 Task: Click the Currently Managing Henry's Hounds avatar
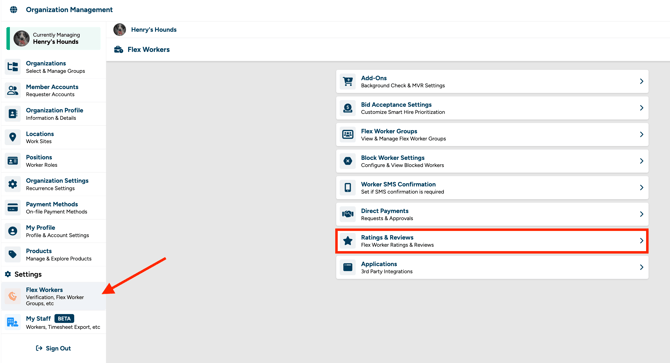pyautogui.click(x=21, y=38)
